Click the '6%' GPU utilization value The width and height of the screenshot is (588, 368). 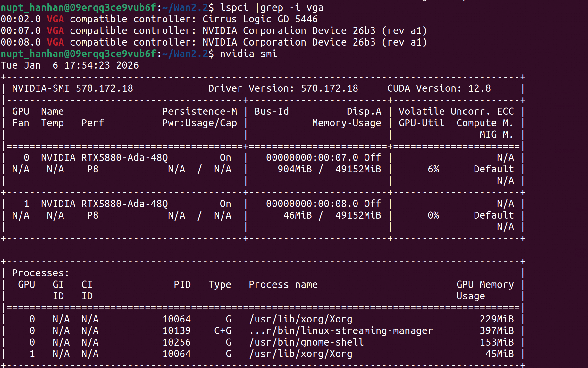[433, 169]
